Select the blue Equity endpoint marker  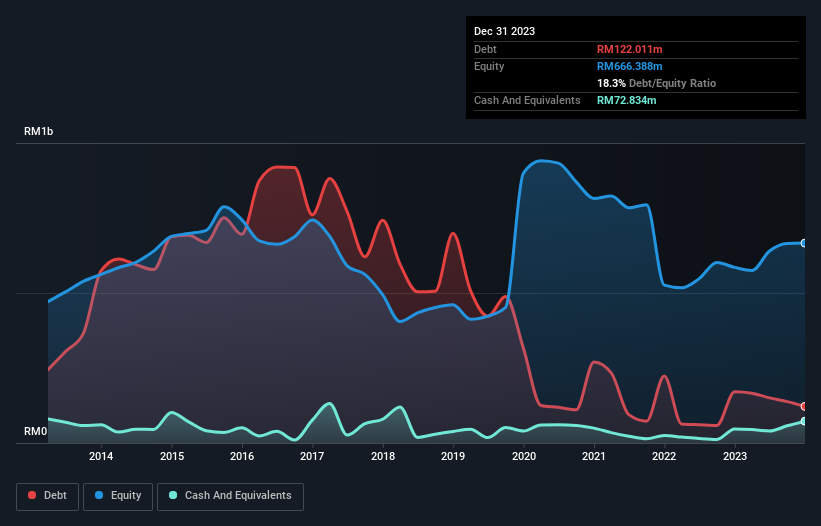point(804,243)
